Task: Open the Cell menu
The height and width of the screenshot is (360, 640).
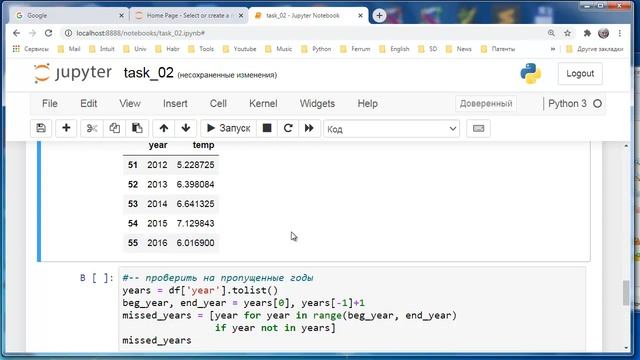Action: point(218,104)
